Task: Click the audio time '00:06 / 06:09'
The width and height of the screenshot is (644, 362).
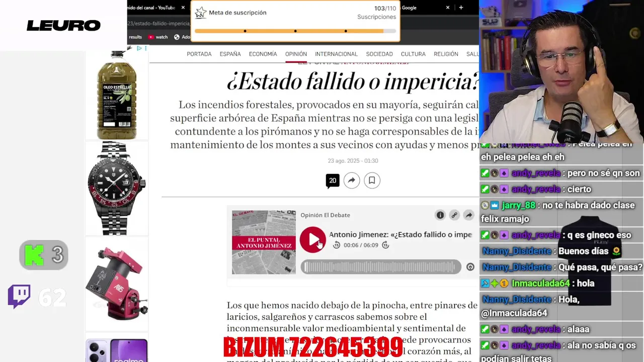Action: pyautogui.click(x=361, y=245)
